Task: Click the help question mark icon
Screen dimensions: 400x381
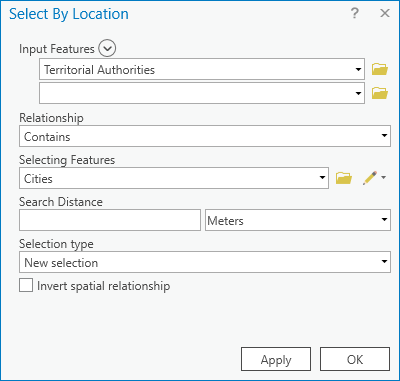Action: click(x=355, y=14)
